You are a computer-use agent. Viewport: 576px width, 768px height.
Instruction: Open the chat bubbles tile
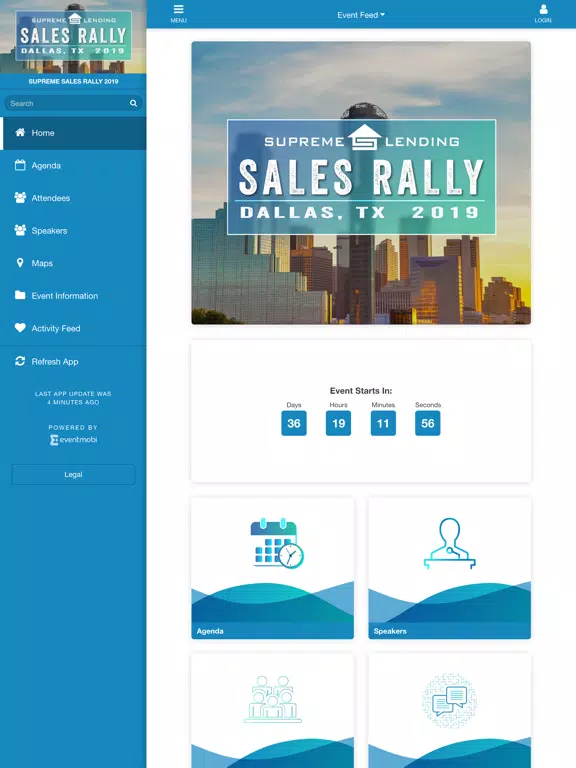[x=450, y=711]
